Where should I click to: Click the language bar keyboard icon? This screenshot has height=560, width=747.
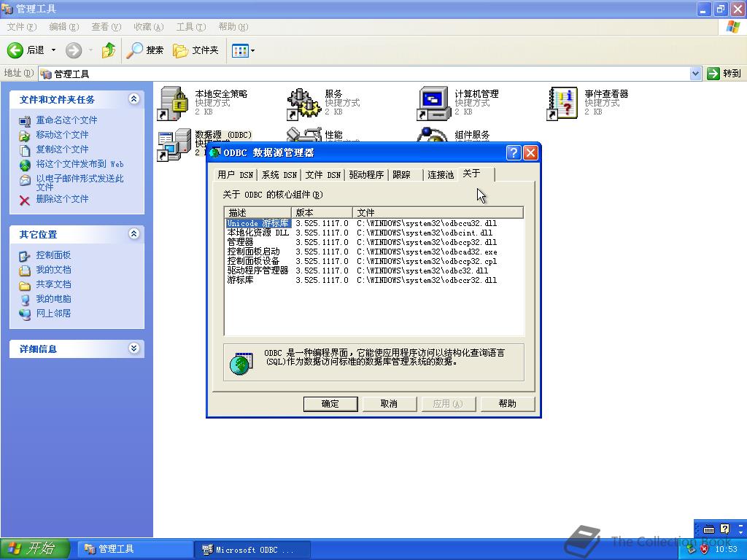tap(709, 529)
